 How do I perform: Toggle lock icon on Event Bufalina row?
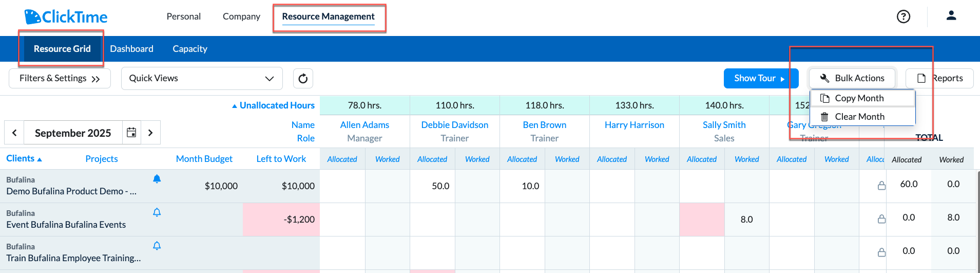881,219
